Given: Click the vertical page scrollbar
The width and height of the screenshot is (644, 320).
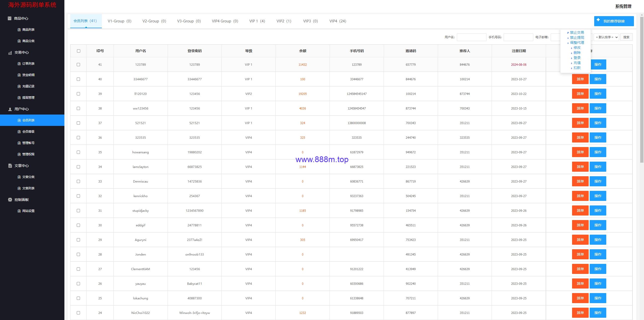Looking at the screenshot, I should (642, 90).
